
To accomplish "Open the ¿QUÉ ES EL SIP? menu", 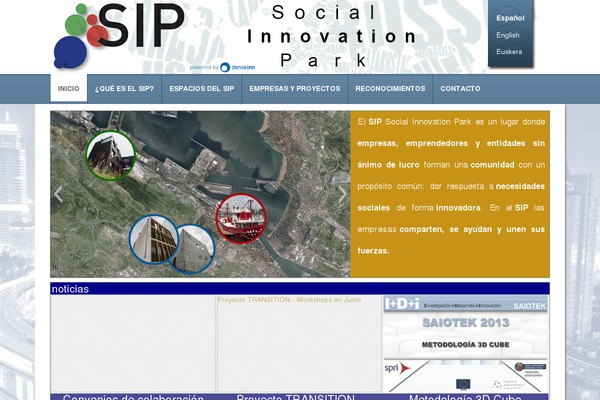I will [124, 89].
